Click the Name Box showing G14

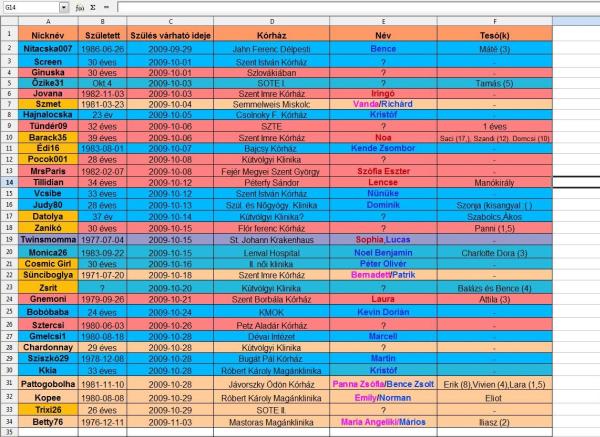(x=29, y=7)
